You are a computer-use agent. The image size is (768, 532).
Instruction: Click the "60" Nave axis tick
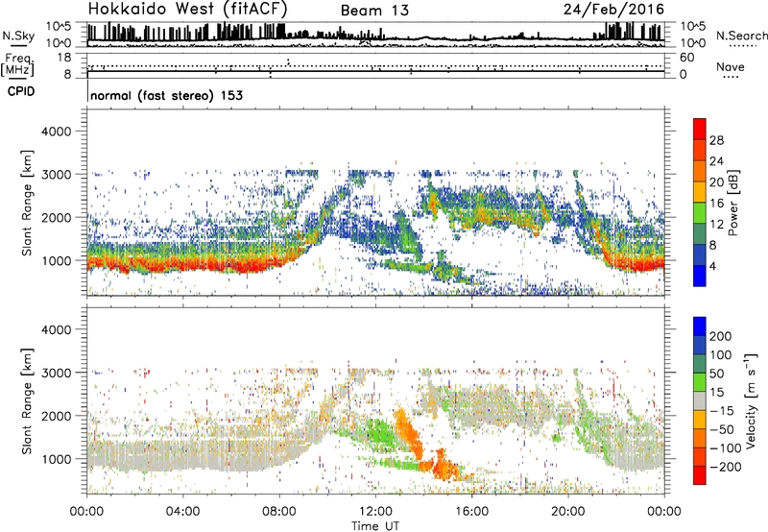[x=686, y=58]
